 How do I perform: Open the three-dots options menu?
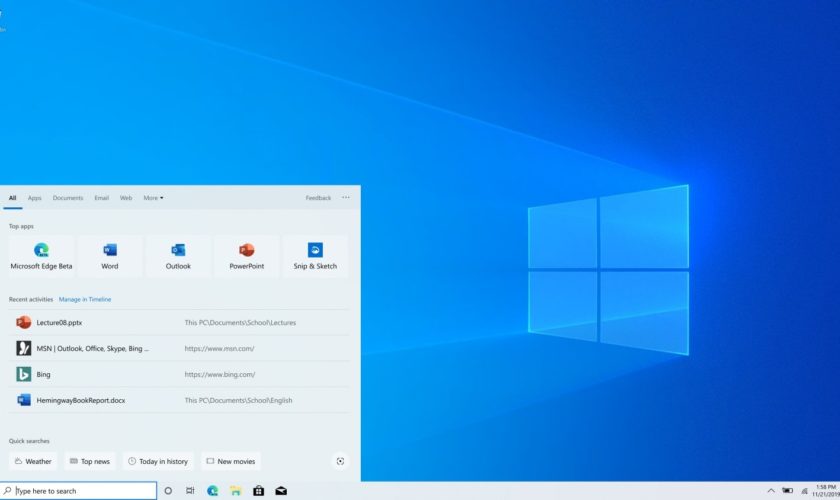(x=346, y=198)
